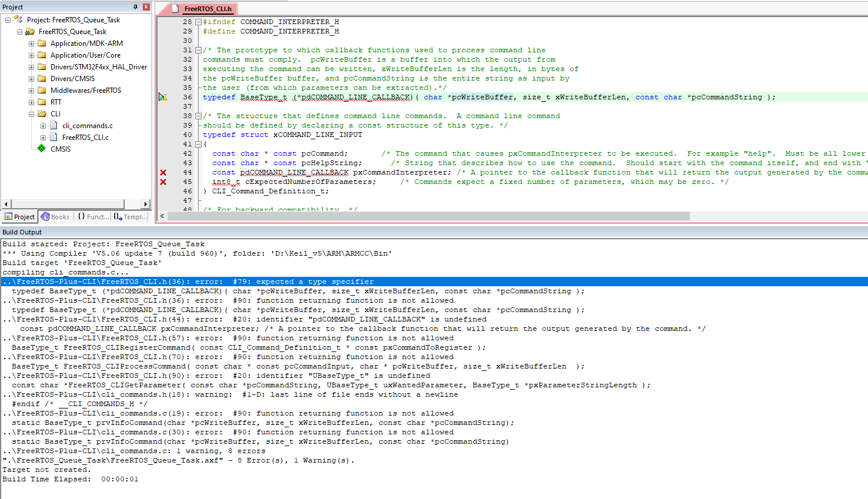The image size is (868, 499).
Task: Collapse the FreeRTOS_Queue_Task target node
Action: pos(19,32)
